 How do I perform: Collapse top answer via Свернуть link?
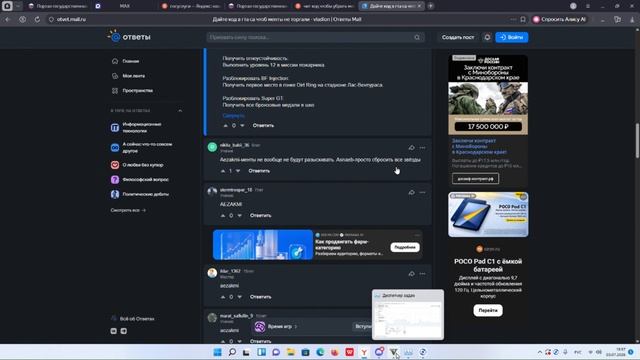233,116
